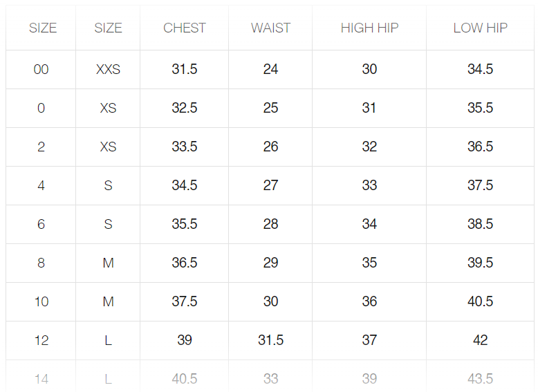The width and height of the screenshot is (538, 392).
Task: Select the numeric size 8 cell
Action: coord(41,263)
